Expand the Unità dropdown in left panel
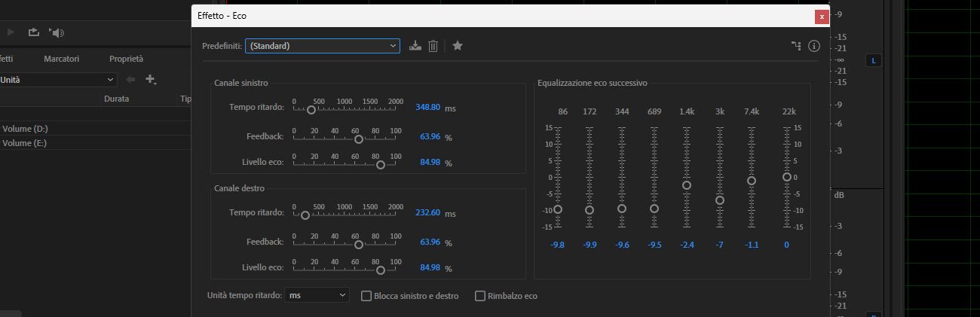Viewport: 980px width, 317px height. [x=59, y=79]
